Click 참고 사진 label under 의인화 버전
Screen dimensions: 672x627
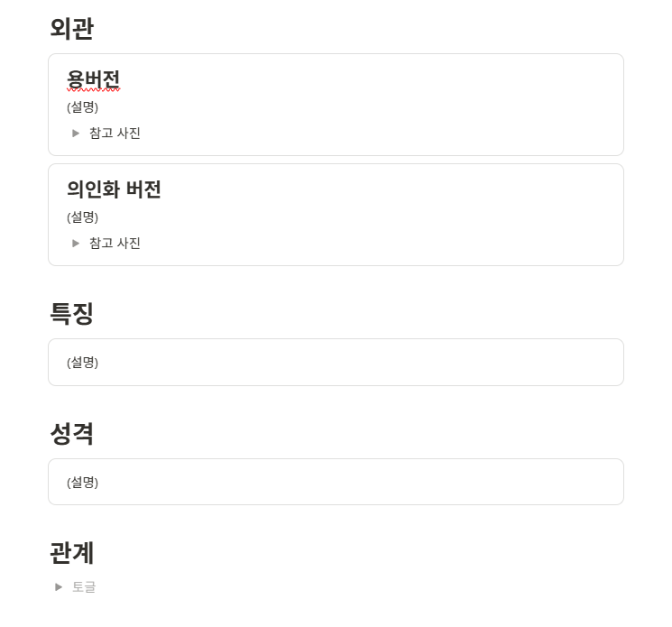coord(115,244)
